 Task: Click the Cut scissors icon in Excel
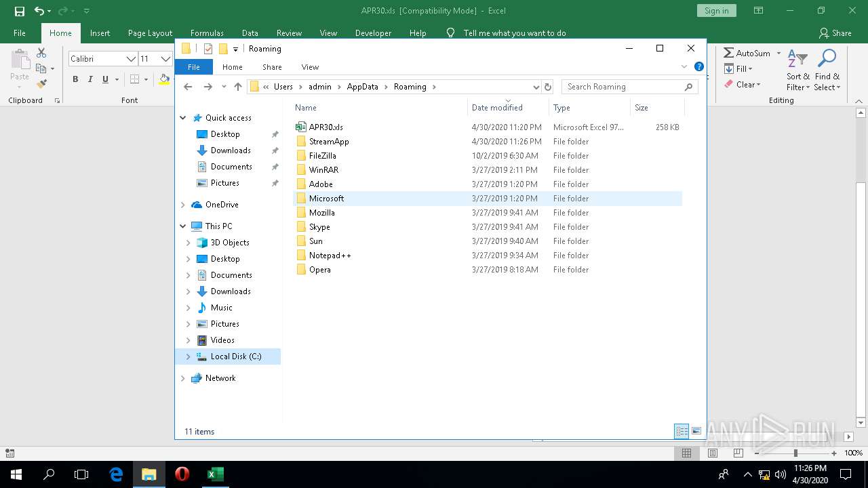(x=41, y=53)
